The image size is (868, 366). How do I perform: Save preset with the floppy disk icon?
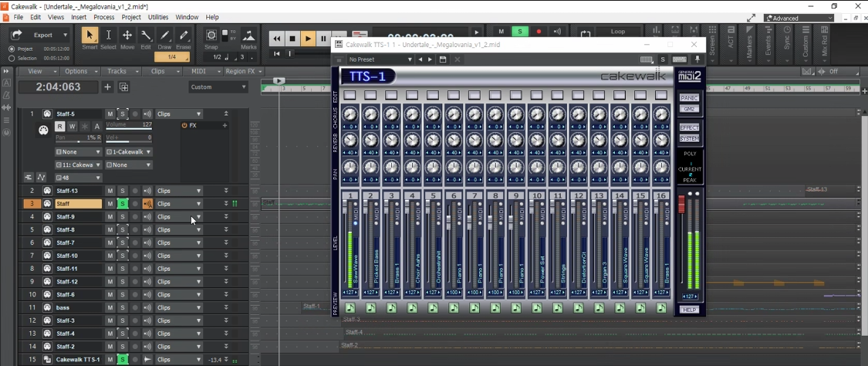442,59
